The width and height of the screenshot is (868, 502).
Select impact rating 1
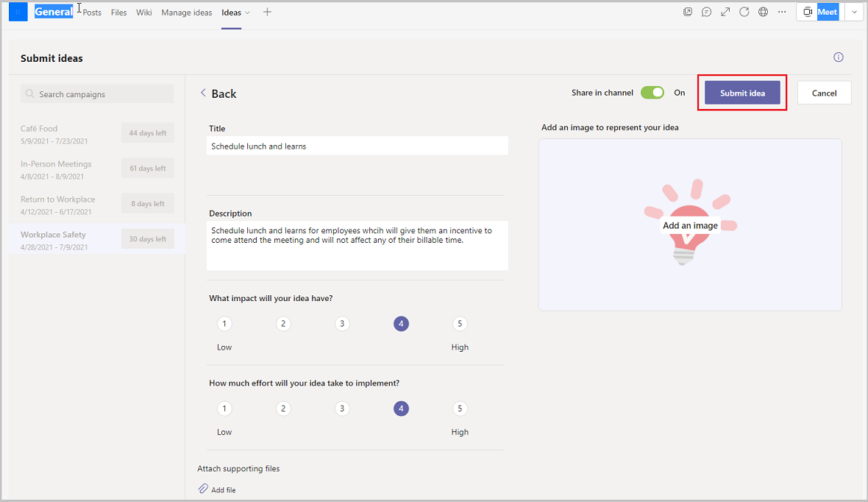point(224,324)
